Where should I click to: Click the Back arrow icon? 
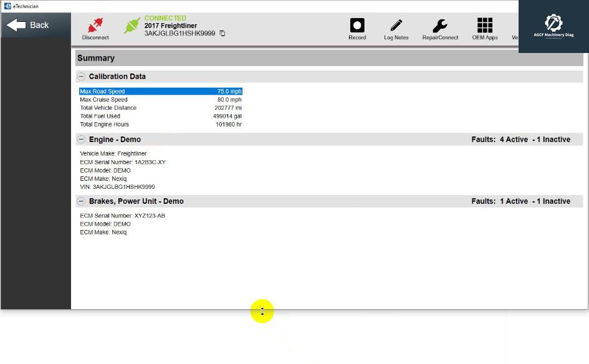point(19,25)
